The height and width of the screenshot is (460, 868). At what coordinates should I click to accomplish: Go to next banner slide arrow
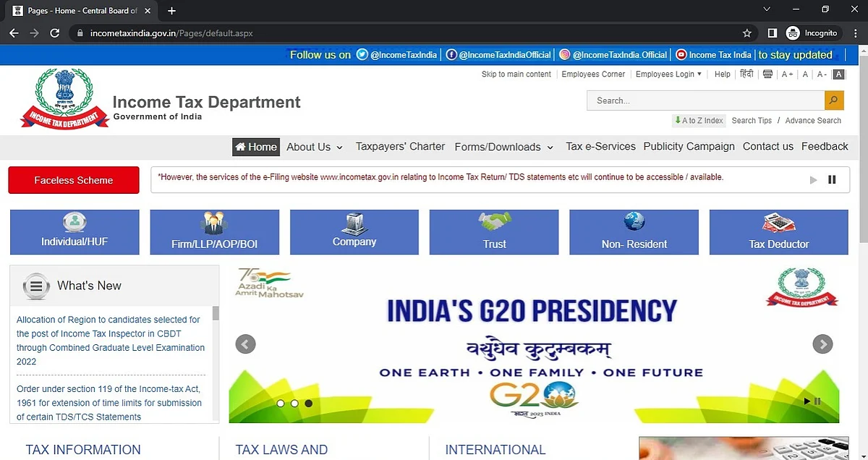tap(822, 344)
